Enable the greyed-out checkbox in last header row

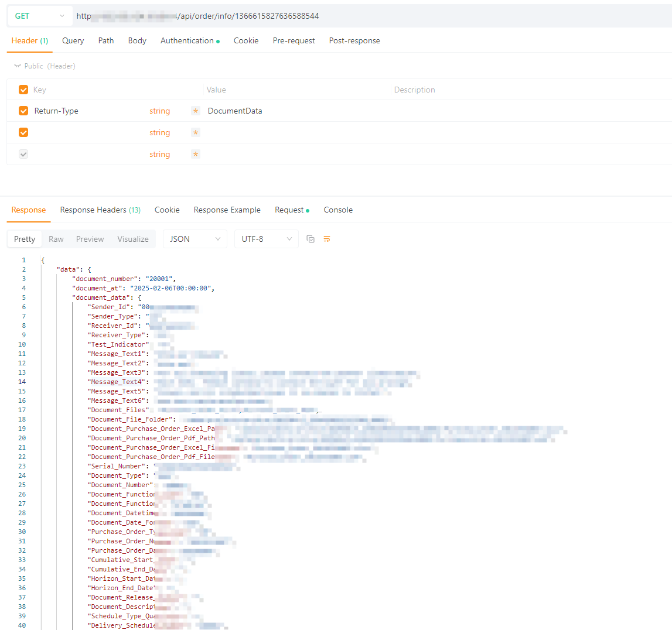tap(23, 155)
